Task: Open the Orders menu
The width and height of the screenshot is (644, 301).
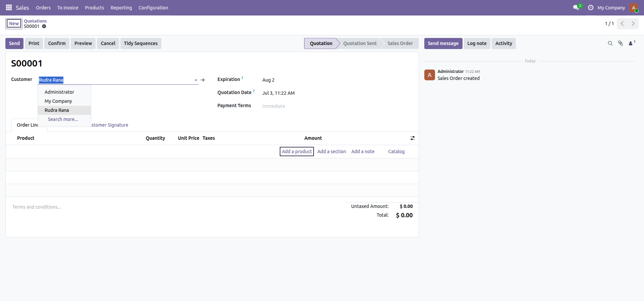Action: pos(43,8)
